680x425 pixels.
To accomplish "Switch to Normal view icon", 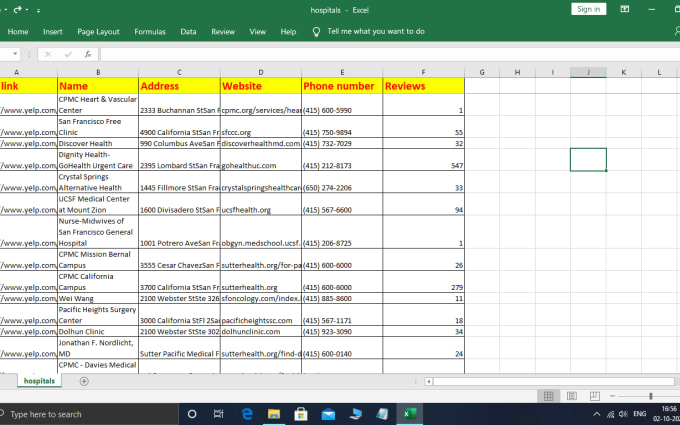I will [x=548, y=396].
